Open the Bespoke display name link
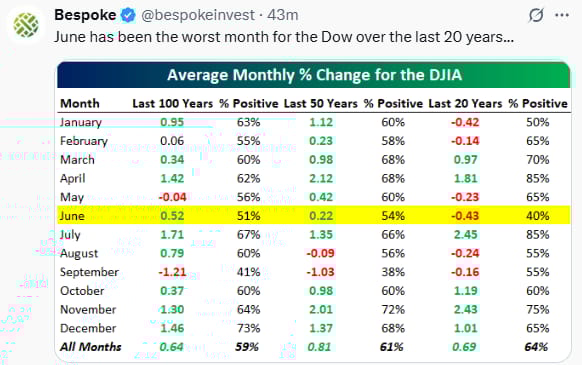Screen dimensions: 582x365 tap(85, 15)
